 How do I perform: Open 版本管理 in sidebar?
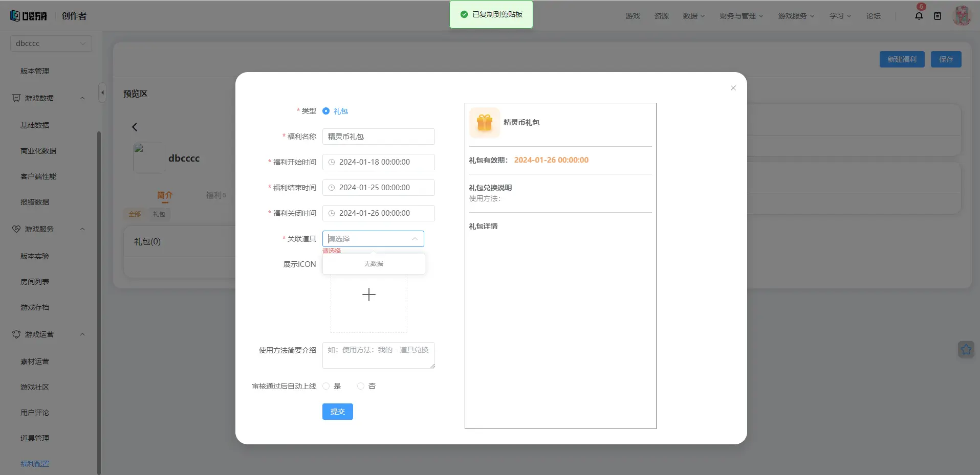[x=35, y=71]
